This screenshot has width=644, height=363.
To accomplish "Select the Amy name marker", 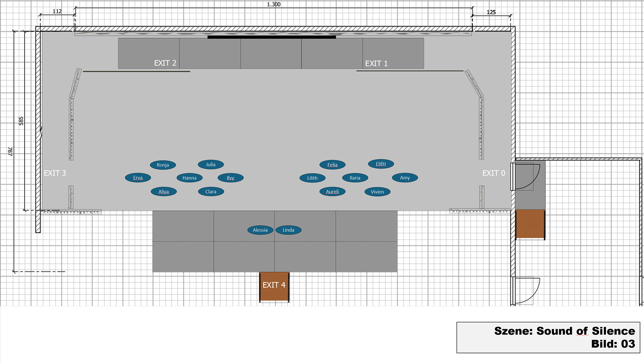I will (x=405, y=178).
